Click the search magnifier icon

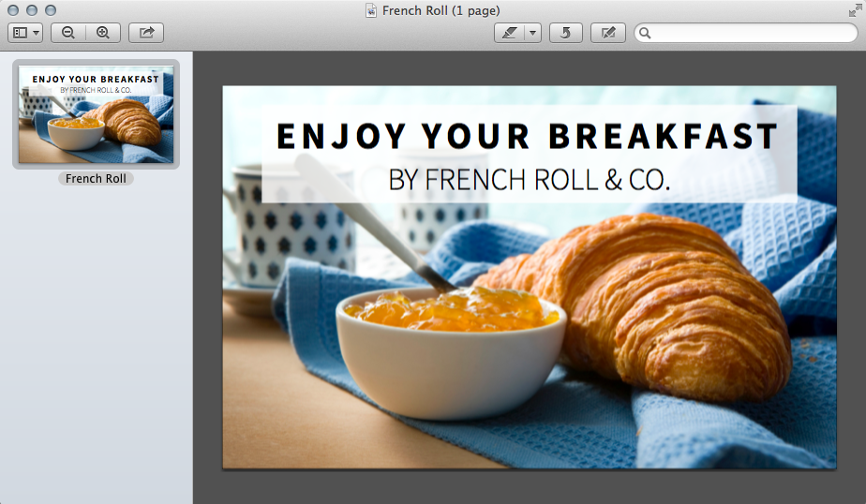[645, 33]
